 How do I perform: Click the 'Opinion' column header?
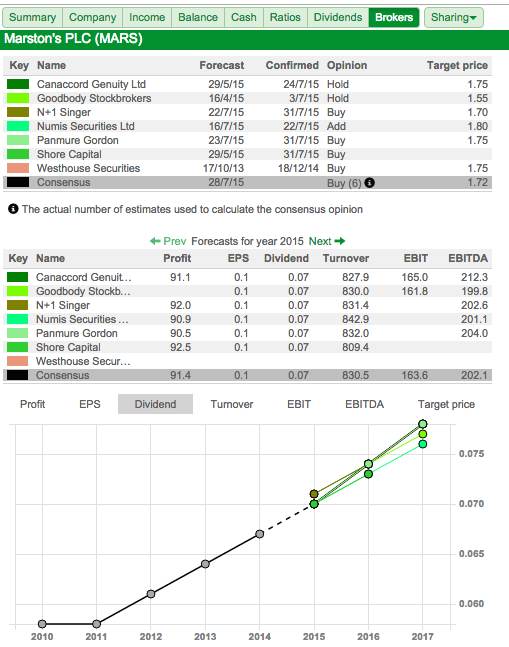coord(347,65)
